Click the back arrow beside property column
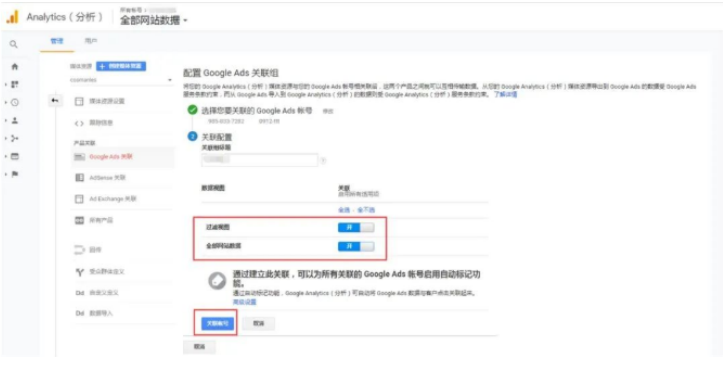 [55, 101]
